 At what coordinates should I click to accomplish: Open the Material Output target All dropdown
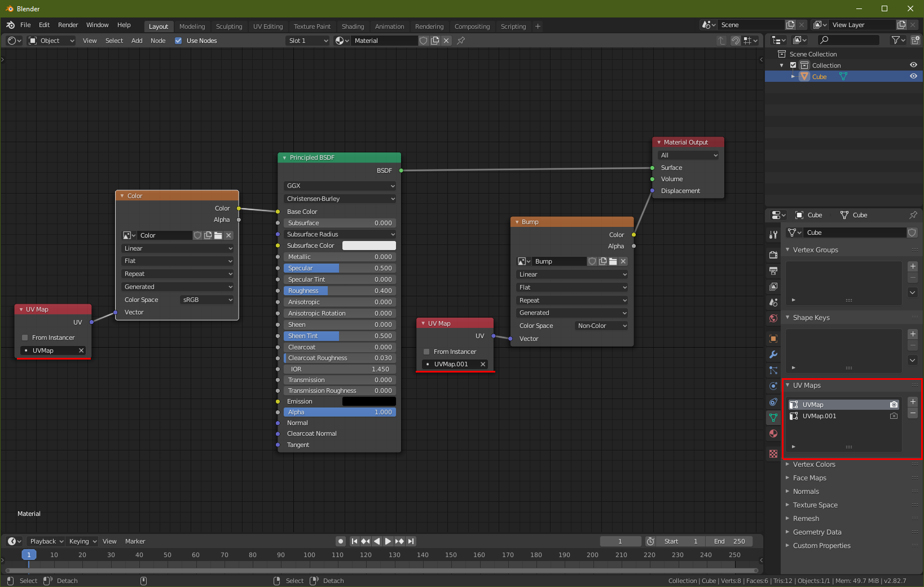pos(688,155)
